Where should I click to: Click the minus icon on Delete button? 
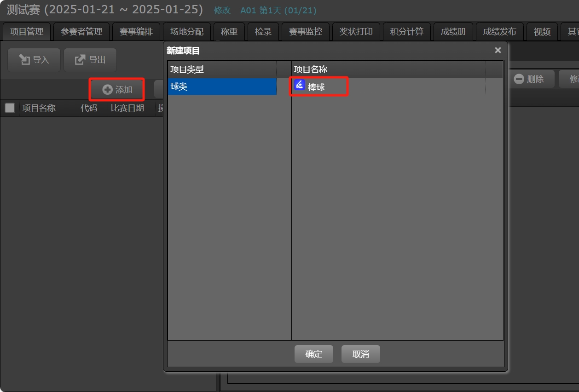519,79
